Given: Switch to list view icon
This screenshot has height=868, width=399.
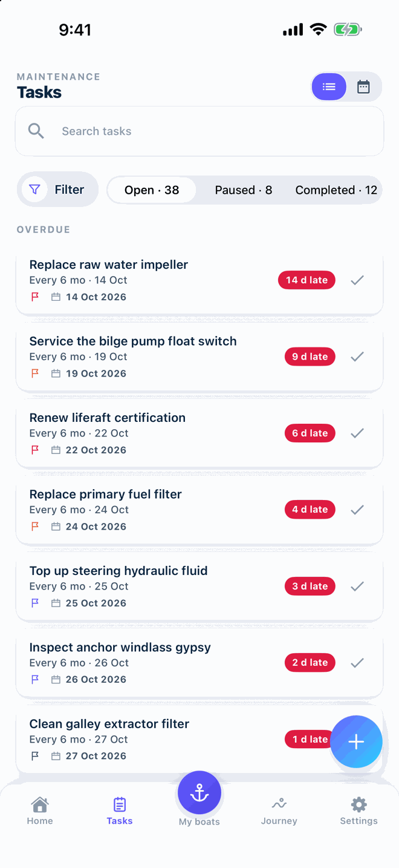Looking at the screenshot, I should pos(329,87).
